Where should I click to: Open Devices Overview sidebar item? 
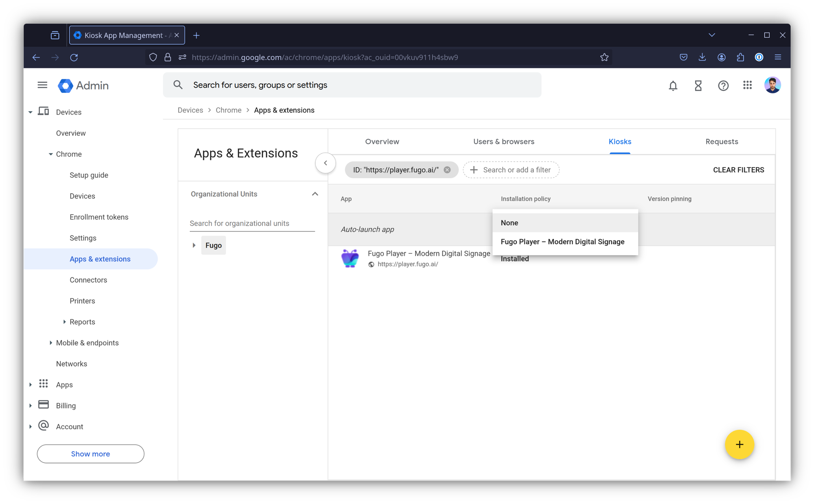point(71,133)
